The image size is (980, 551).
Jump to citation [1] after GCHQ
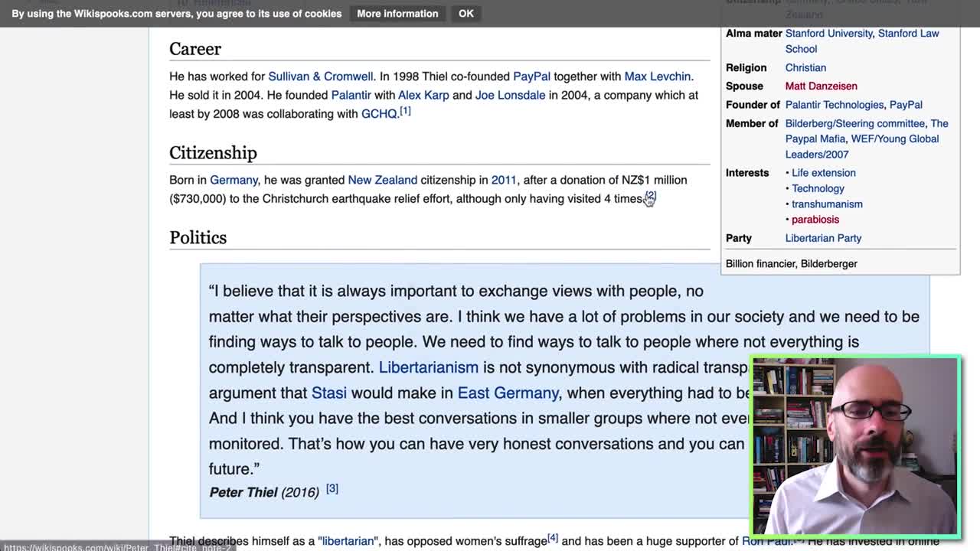[x=405, y=111]
